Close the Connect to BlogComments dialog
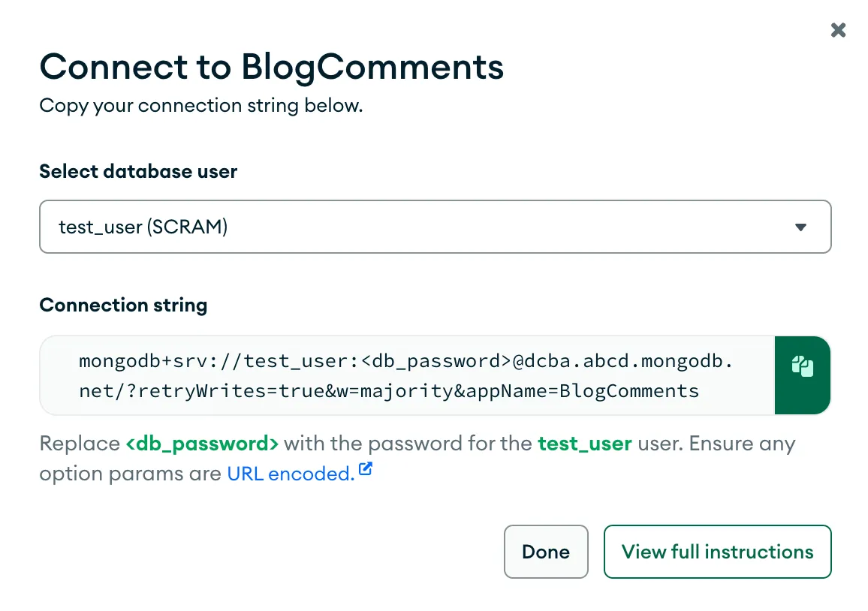868x611 pixels. tap(838, 30)
